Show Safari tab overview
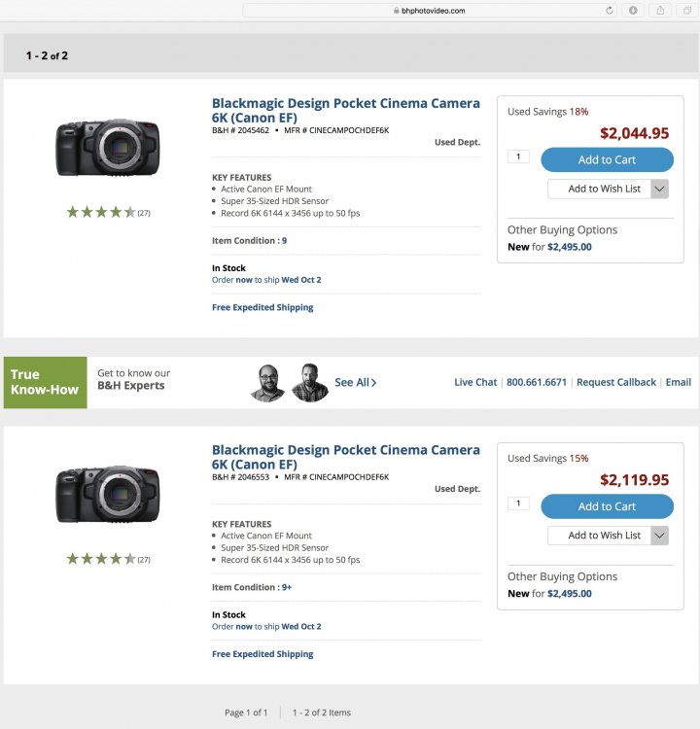The height and width of the screenshot is (729, 700). pos(686,11)
